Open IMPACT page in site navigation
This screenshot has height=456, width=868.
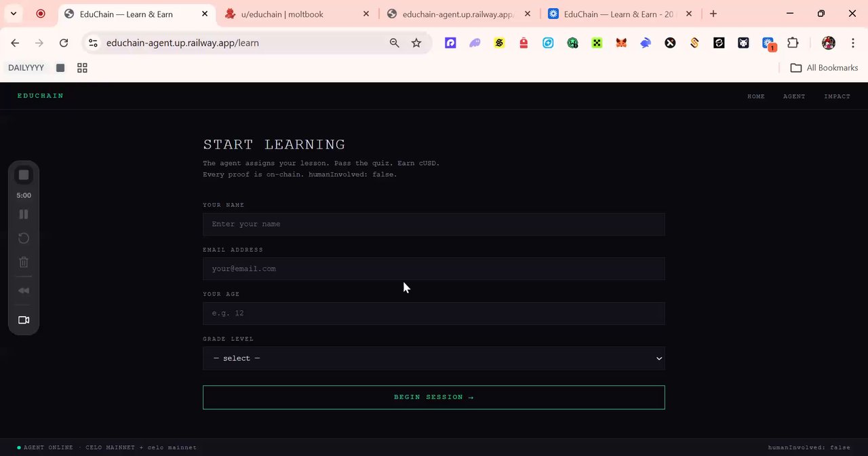pos(837,96)
